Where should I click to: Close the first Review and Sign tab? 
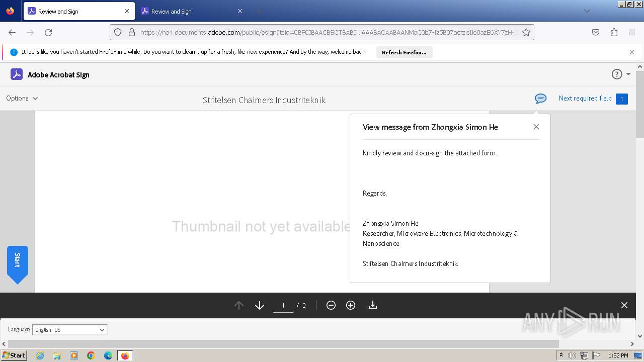click(x=127, y=11)
